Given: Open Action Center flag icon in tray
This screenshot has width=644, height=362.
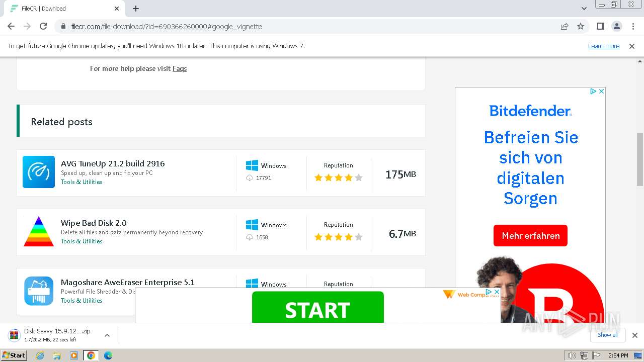Looking at the screenshot, I should [x=595, y=355].
